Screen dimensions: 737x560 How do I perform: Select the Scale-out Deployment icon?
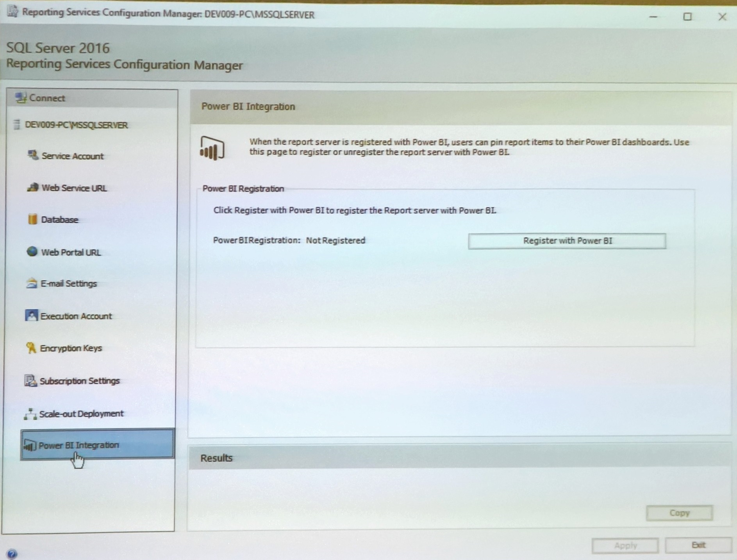pyautogui.click(x=30, y=413)
